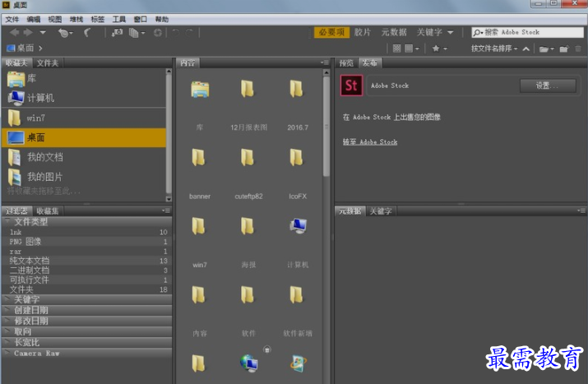Click the reveal recent files icon

point(65,33)
